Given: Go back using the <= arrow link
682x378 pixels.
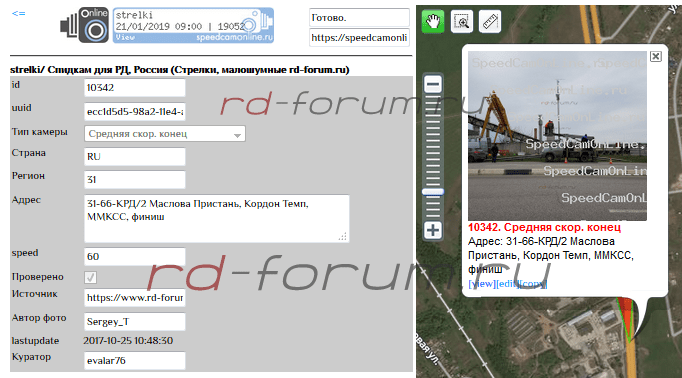Looking at the screenshot, I should click(x=18, y=13).
